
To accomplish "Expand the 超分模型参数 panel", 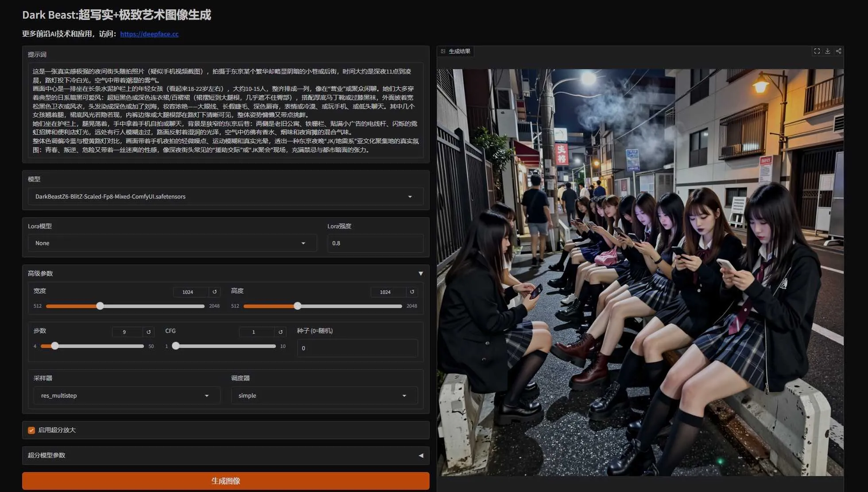I will [420, 455].
